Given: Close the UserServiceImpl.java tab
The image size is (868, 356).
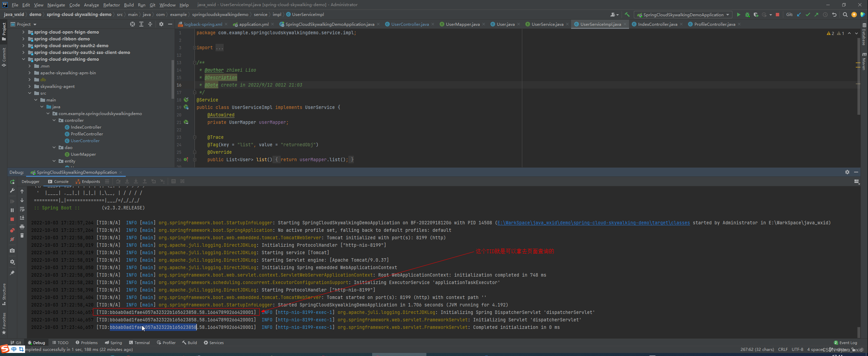Looking at the screenshot, I should pyautogui.click(x=625, y=24).
